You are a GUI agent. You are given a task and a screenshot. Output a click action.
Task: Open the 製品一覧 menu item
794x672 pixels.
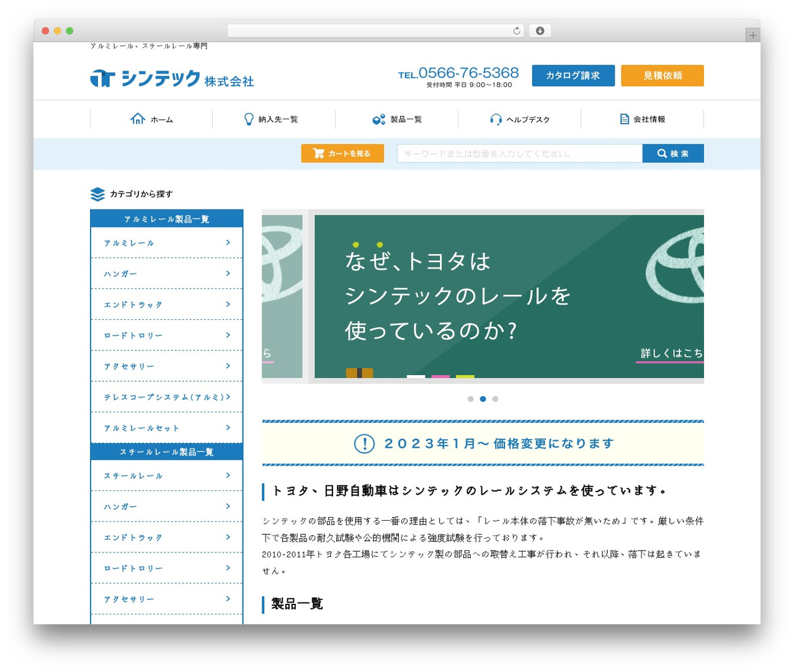tap(396, 119)
